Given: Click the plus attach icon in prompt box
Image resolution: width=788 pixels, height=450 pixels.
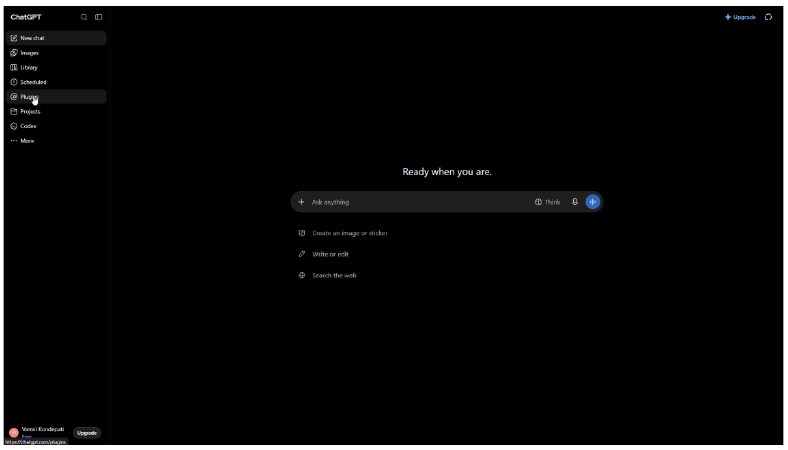Looking at the screenshot, I should [x=301, y=202].
